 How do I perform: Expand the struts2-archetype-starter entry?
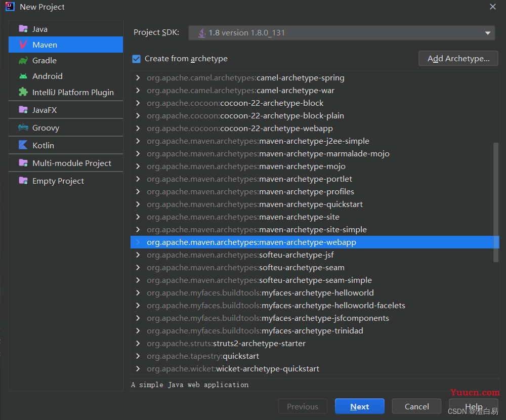[138, 344]
